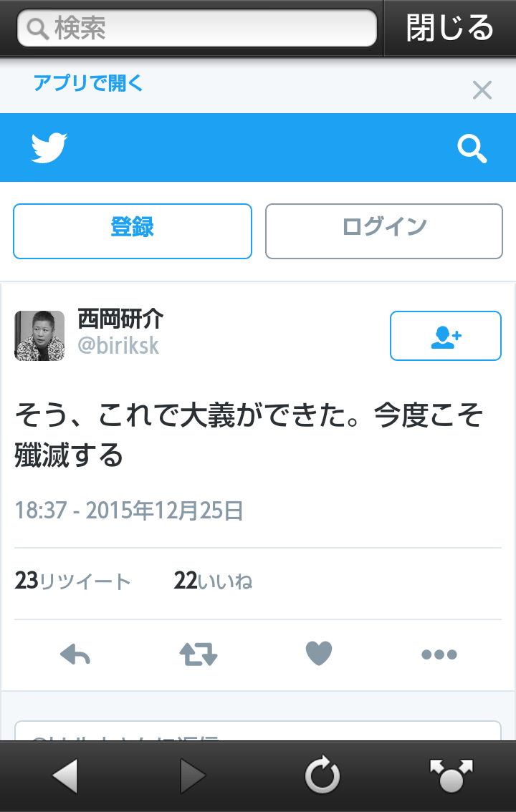Image resolution: width=516 pixels, height=812 pixels.
Task: Focus the 検索 search field
Action: [x=197, y=28]
